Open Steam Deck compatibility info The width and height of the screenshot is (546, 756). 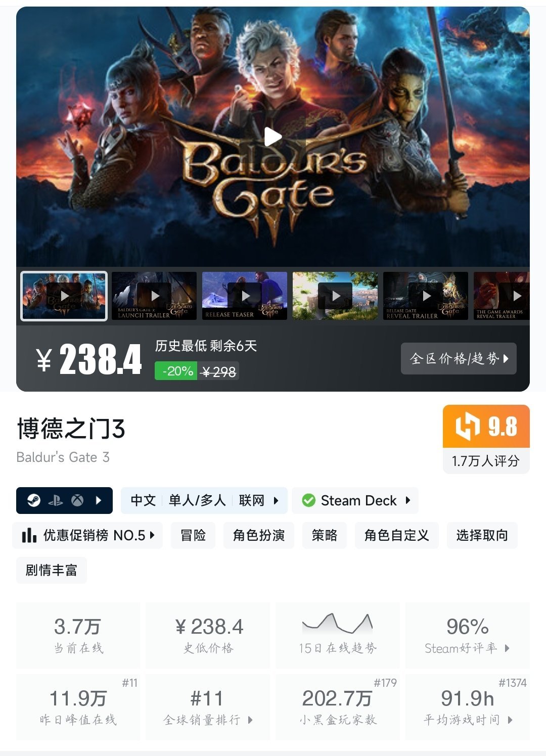click(355, 500)
